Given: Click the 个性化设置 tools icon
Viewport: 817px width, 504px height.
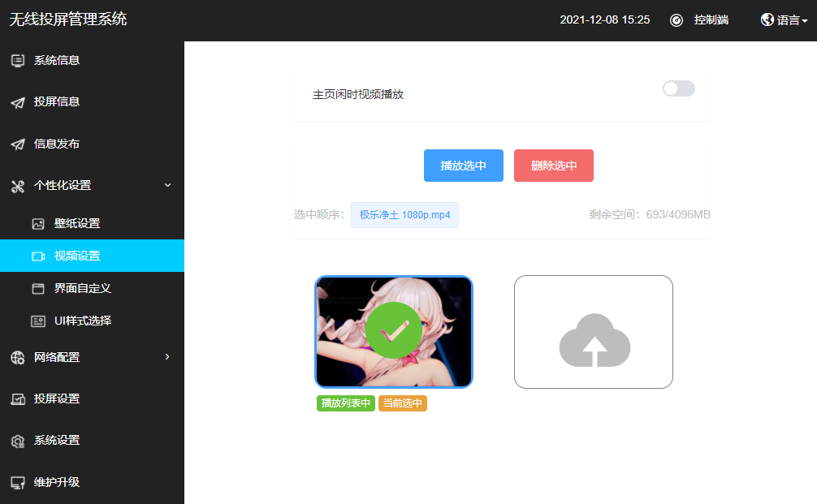Looking at the screenshot, I should 18,186.
